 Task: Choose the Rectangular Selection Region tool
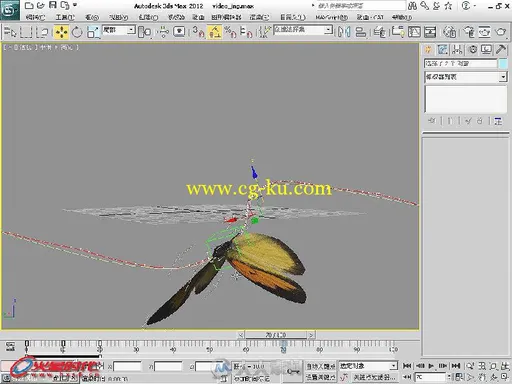(26, 32)
